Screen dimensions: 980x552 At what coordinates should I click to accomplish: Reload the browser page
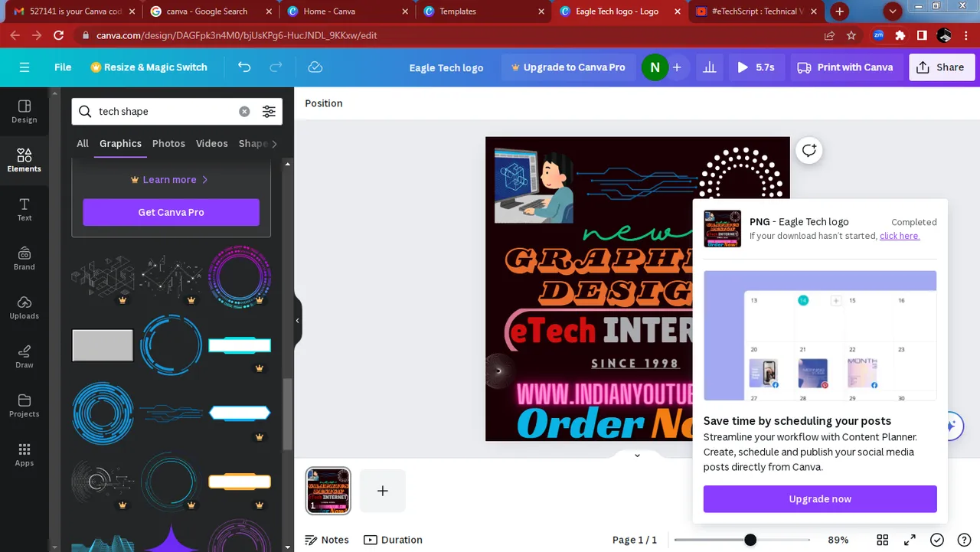pos(58,35)
